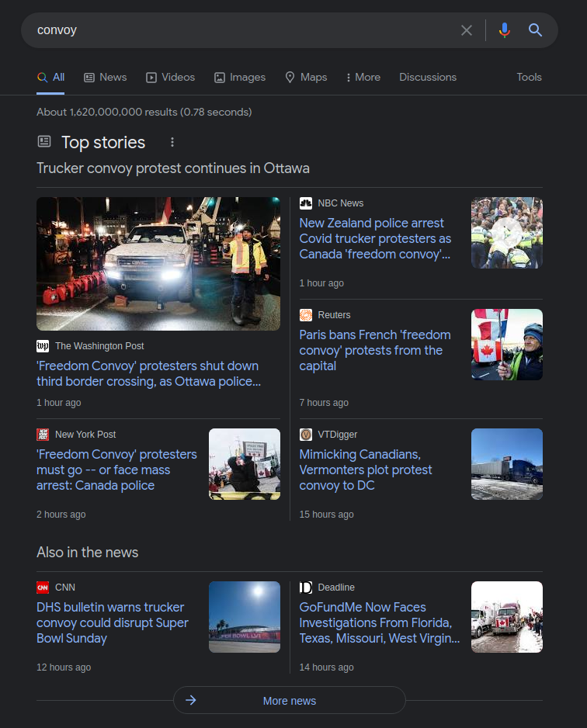The image size is (587, 728).
Task: Open VTDigger blue truck thumbnail
Action: (x=507, y=464)
